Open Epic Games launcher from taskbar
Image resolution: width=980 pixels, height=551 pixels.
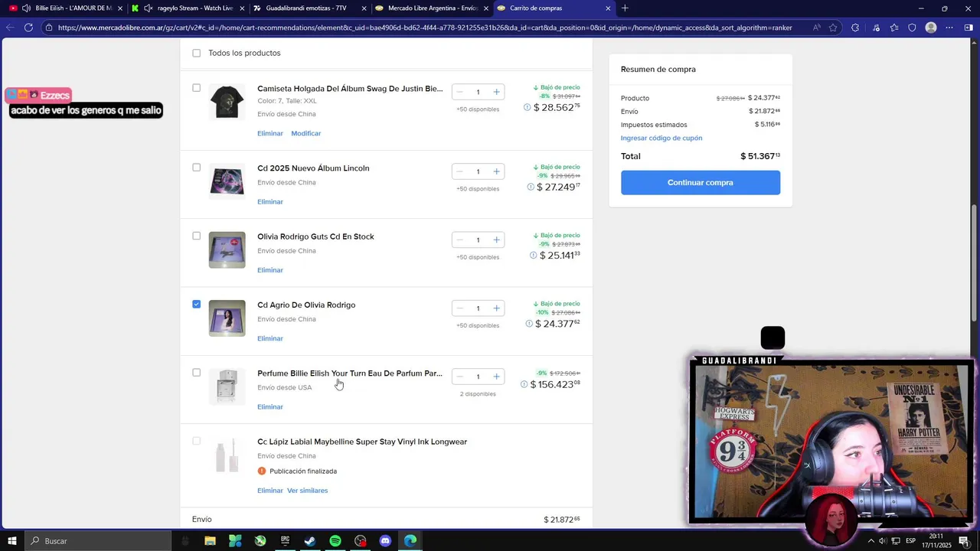coord(285,541)
